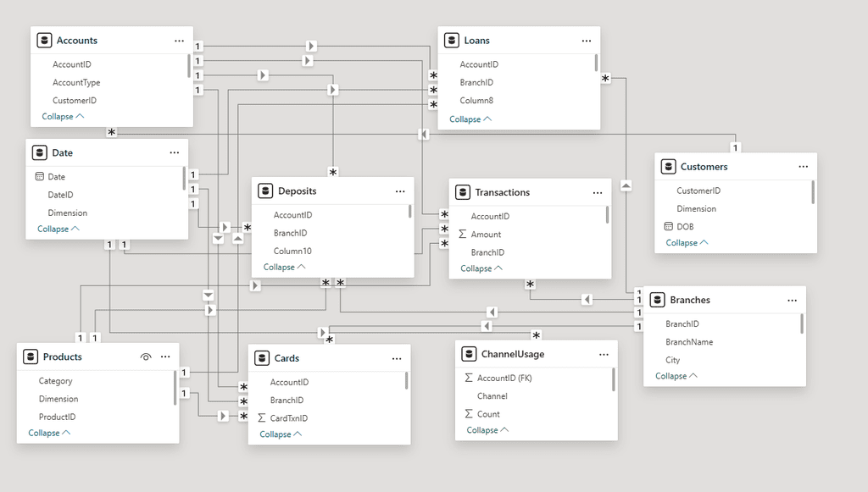Select the AccountType field in Accounts
This screenshot has width=868, height=492.
coord(76,83)
